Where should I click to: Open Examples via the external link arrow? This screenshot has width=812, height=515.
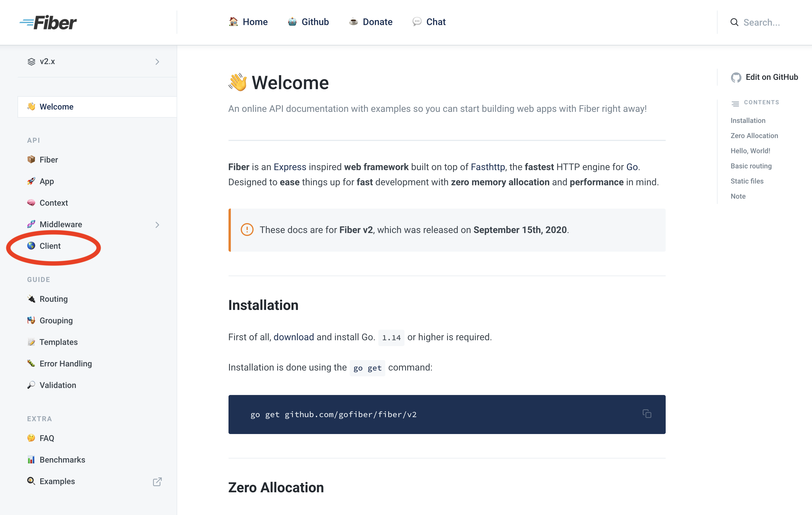pyautogui.click(x=157, y=481)
